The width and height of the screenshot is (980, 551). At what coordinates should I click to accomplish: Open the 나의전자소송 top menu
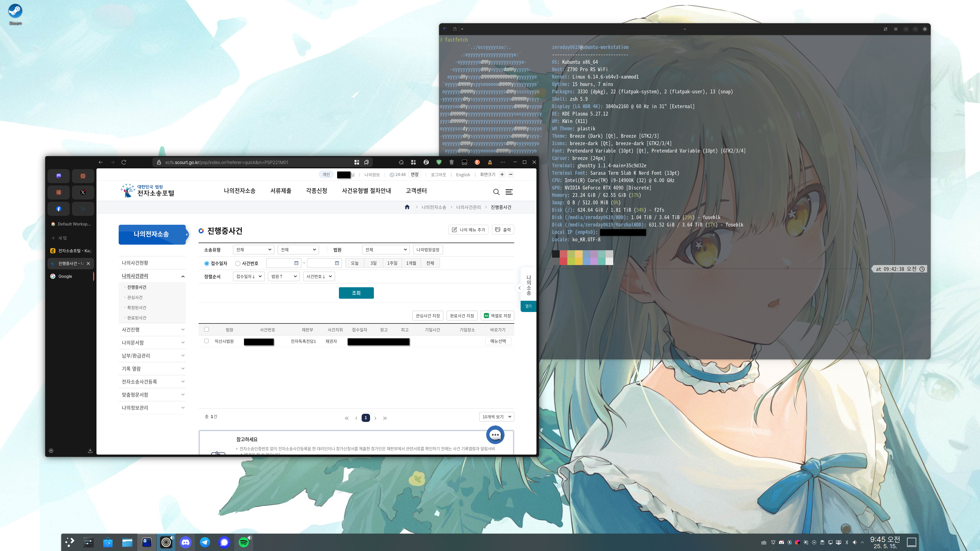tap(240, 191)
